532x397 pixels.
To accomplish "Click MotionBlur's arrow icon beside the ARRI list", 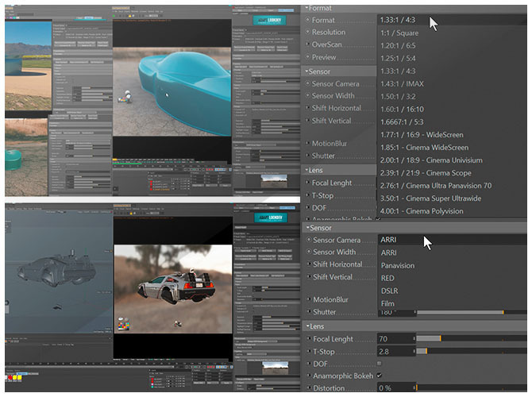I will pyautogui.click(x=309, y=299).
